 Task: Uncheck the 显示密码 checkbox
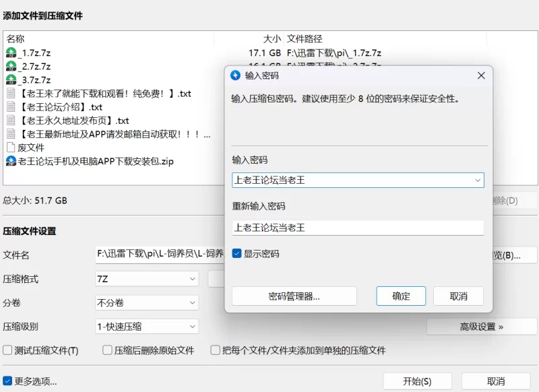click(x=236, y=254)
